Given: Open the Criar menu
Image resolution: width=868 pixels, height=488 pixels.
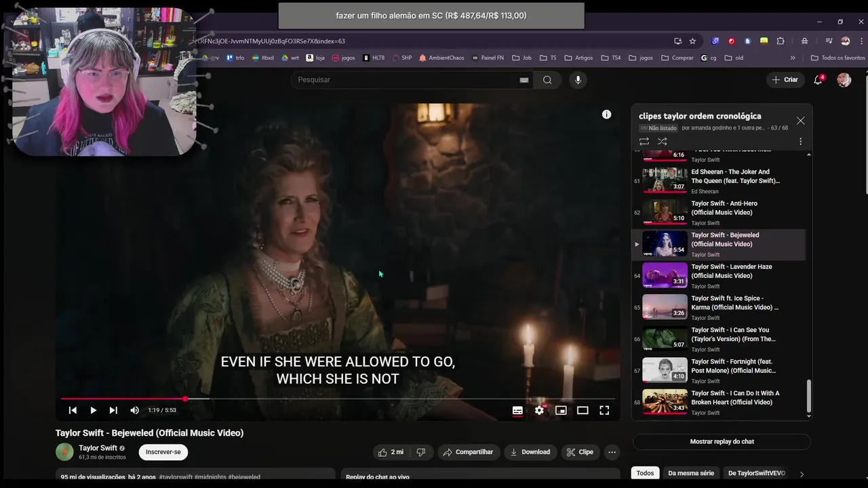Looking at the screenshot, I should click(785, 80).
